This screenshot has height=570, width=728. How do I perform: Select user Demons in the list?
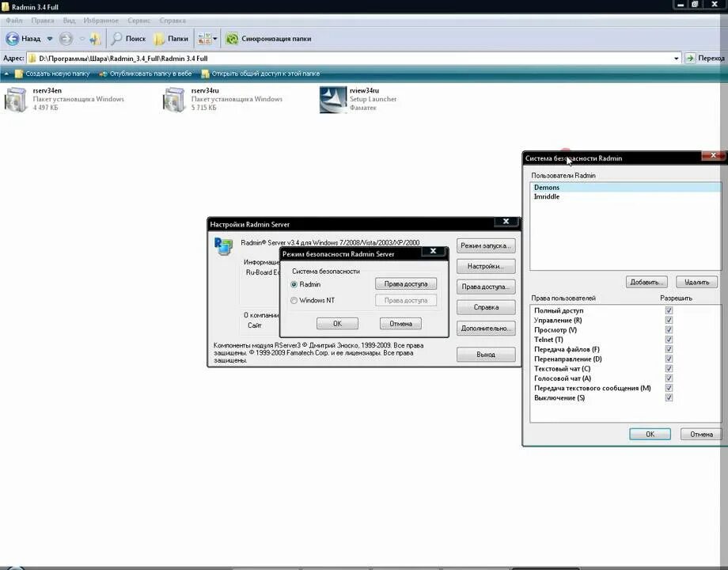tap(625, 187)
